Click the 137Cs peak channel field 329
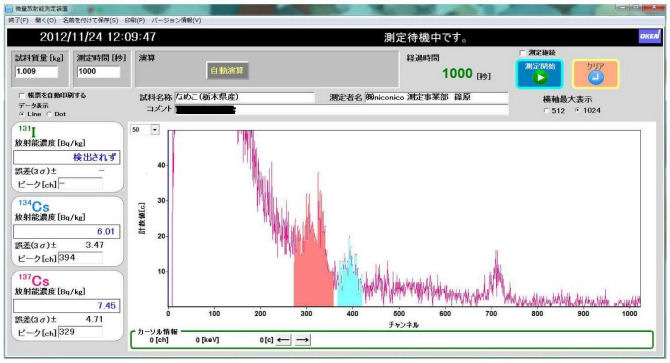Screen dimensions: 670x363 (x=80, y=332)
